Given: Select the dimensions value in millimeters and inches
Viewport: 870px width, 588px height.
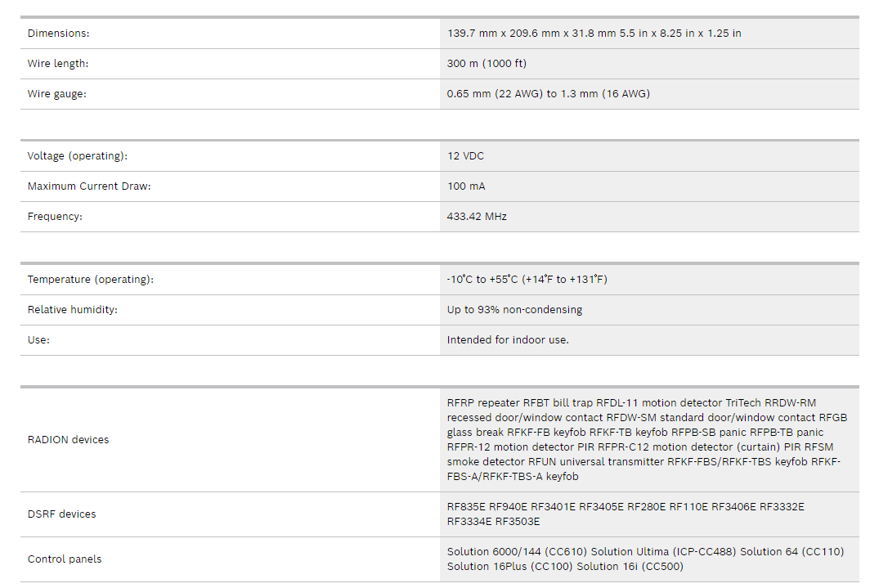Looking at the screenshot, I should (x=594, y=34).
